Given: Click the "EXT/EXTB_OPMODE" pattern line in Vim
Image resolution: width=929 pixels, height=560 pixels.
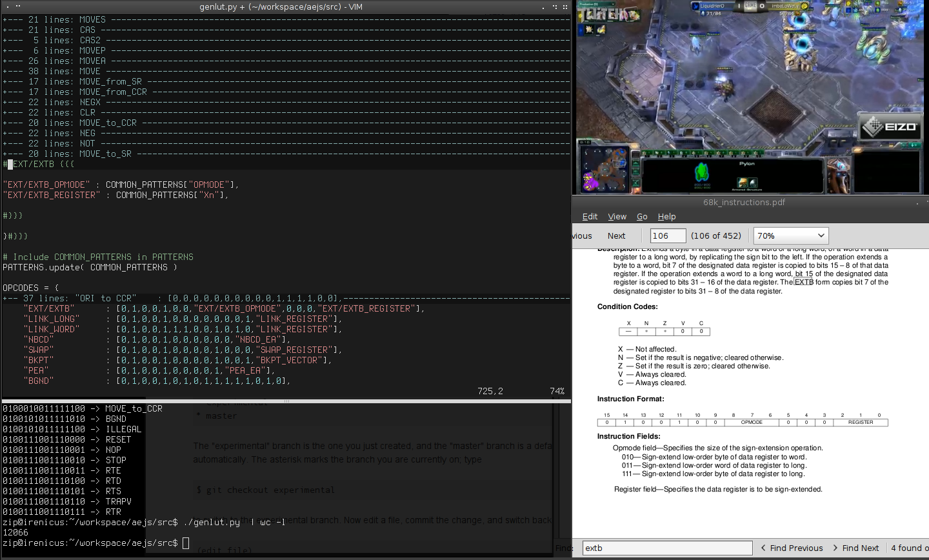Looking at the screenshot, I should point(121,185).
